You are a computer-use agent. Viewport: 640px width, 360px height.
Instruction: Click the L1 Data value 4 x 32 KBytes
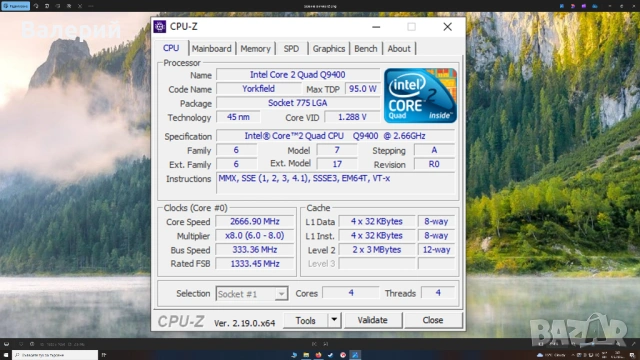click(377, 222)
